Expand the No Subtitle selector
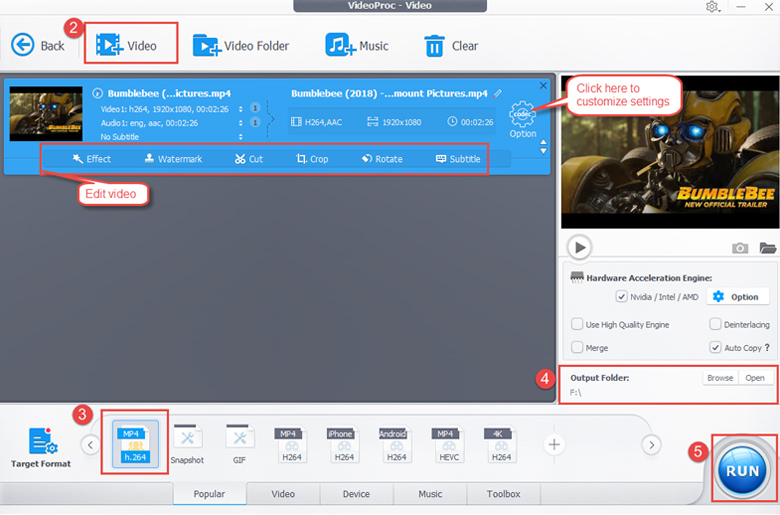 (x=241, y=136)
